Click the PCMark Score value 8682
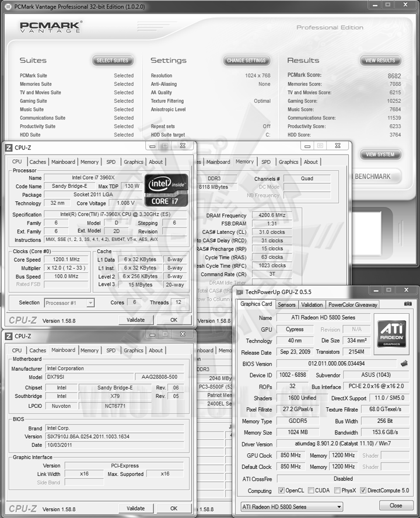The image size is (420, 518). click(x=394, y=76)
